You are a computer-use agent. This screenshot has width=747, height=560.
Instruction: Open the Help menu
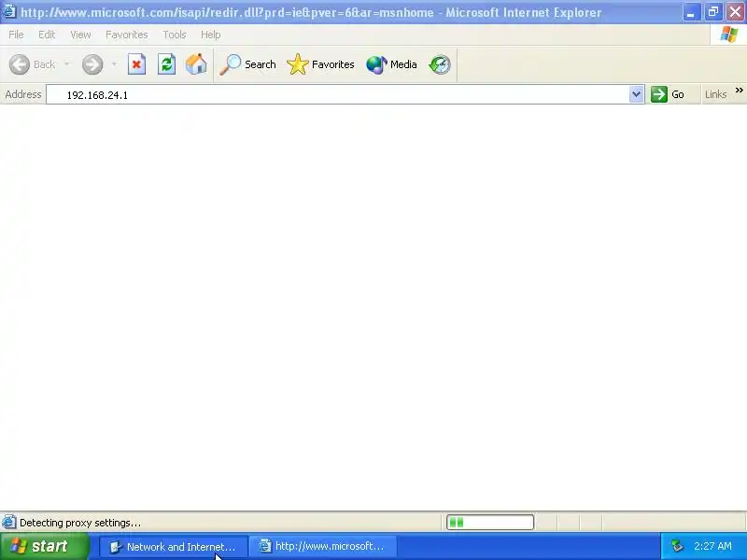coord(211,35)
